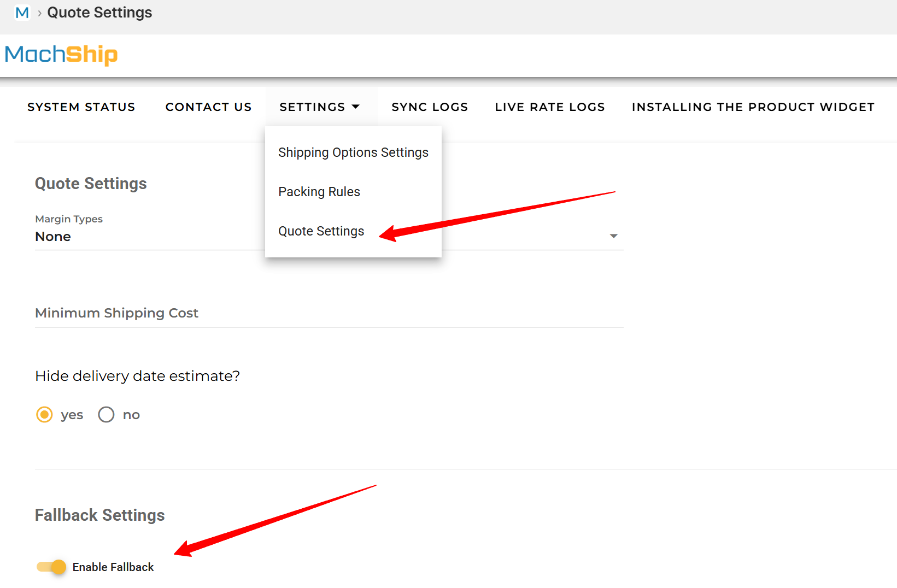The image size is (897, 588).
Task: Click the M app icon in breadcrumb
Action: 22,13
